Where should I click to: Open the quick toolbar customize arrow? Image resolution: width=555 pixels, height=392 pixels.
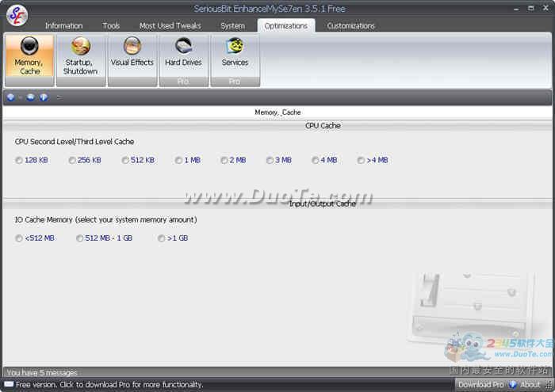pos(59,97)
